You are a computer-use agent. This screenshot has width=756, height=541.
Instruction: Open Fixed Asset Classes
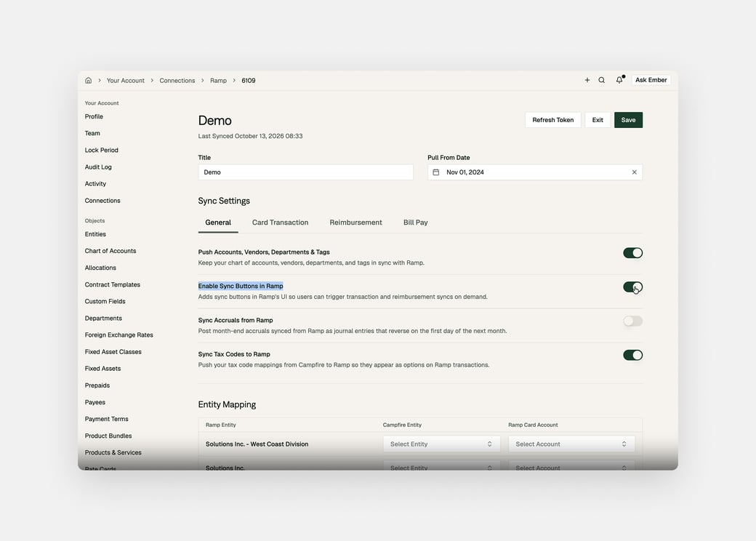click(x=113, y=352)
